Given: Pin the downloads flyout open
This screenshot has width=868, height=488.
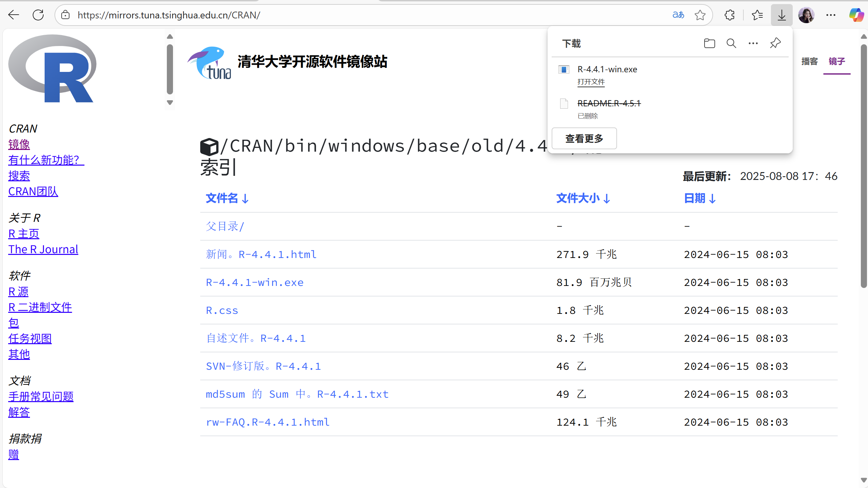Looking at the screenshot, I should (x=775, y=43).
